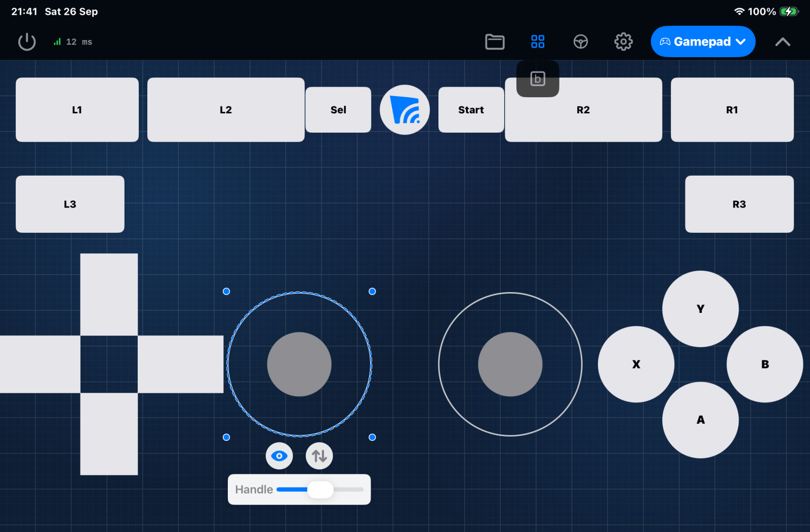This screenshot has width=810, height=532.
Task: Click the 21:41 clock in status bar
Action: point(24,11)
